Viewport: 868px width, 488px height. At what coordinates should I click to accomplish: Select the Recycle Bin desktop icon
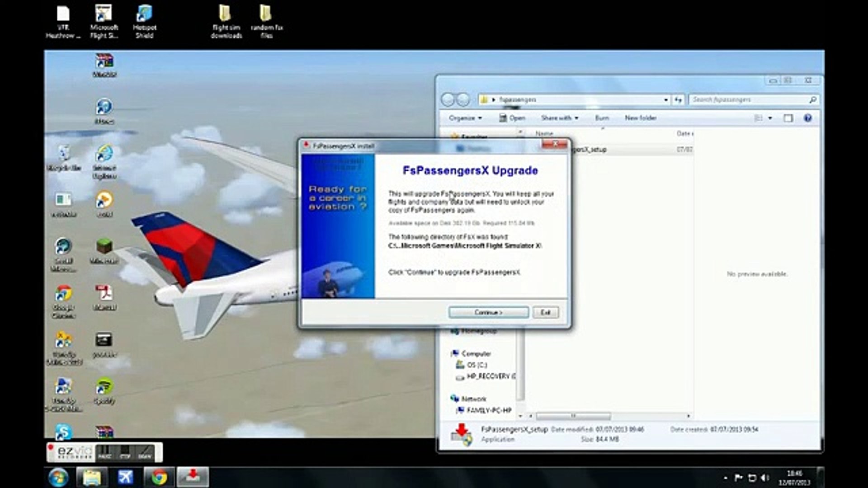(64, 158)
